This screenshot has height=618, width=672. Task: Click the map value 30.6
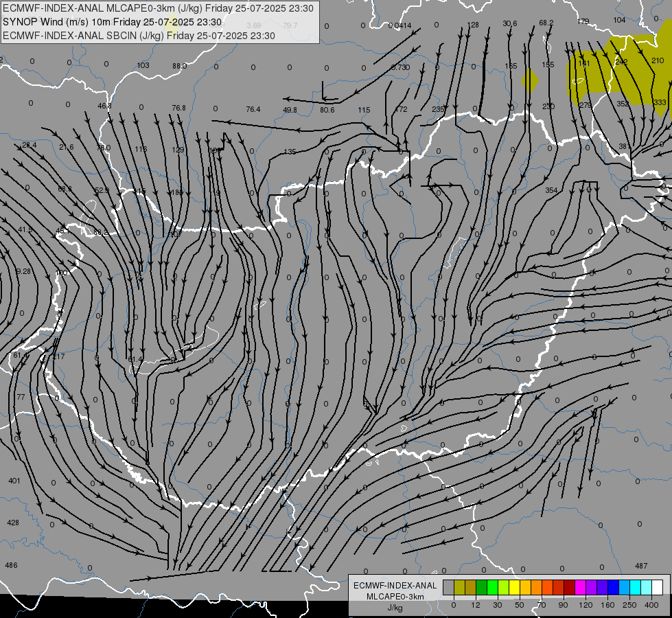pos(510,23)
